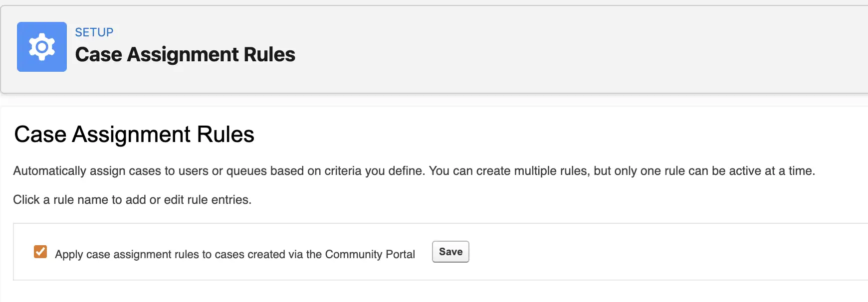Click the words 'Community Portal' in the label
The height and width of the screenshot is (302, 868).
[370, 254]
